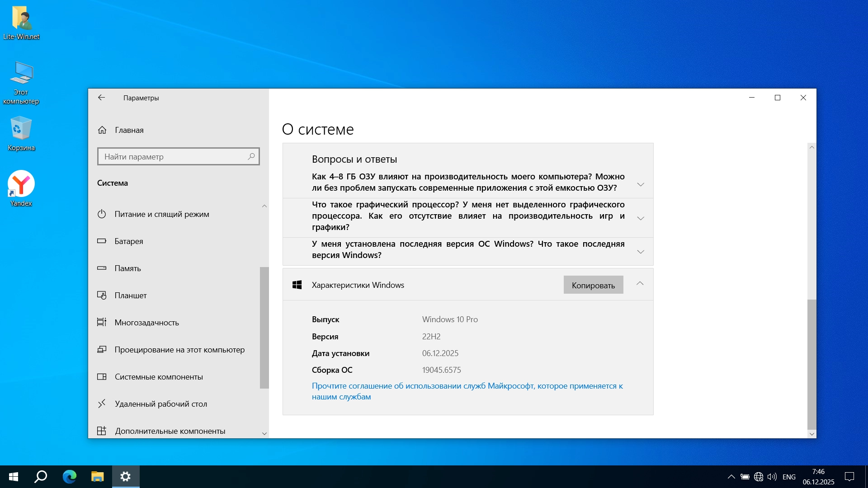Open Проецирование на этот компьютер
The width and height of the screenshot is (868, 488).
pos(179,350)
